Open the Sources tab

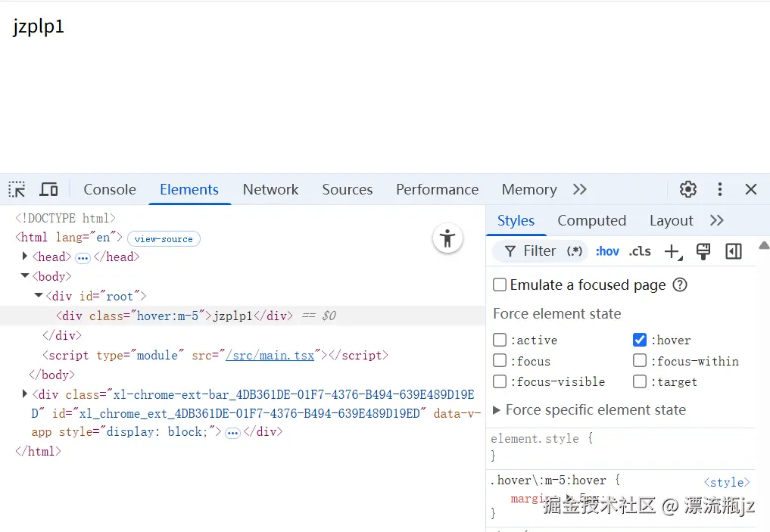click(348, 189)
